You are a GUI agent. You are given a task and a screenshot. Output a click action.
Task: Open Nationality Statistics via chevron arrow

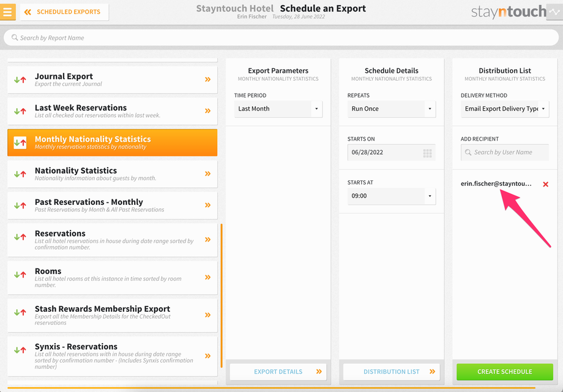coord(207,174)
